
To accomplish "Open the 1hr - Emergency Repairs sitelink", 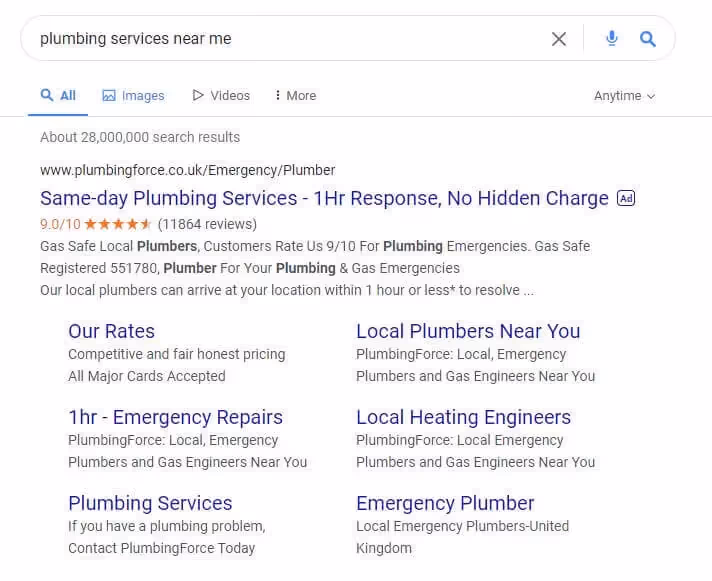I will [x=176, y=418].
